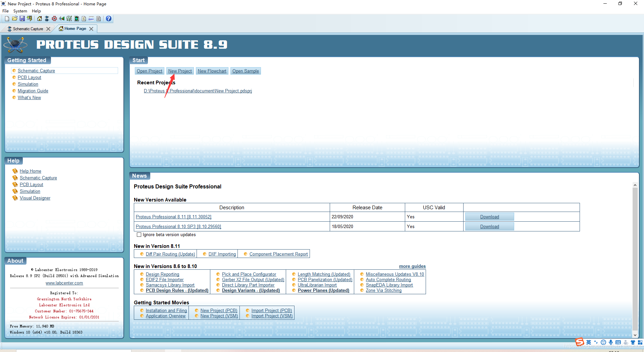
Task: Click the Close Project door icon
Action: (x=30, y=19)
